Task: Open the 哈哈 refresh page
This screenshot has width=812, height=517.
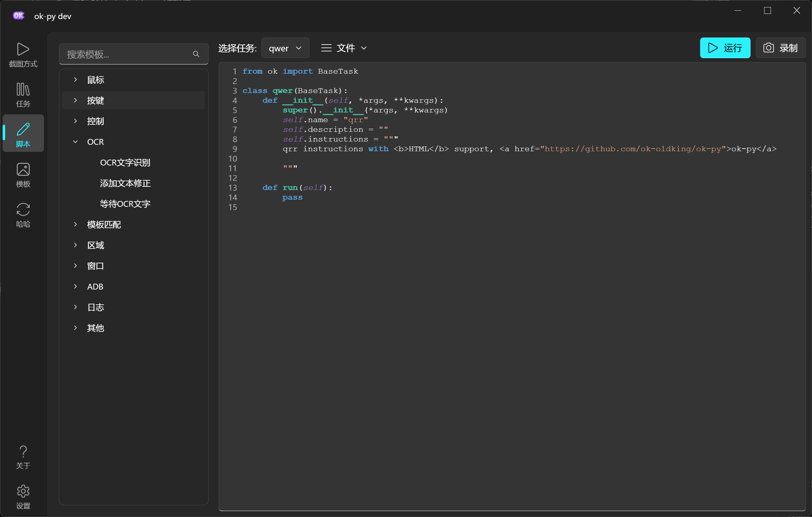Action: pyautogui.click(x=23, y=215)
